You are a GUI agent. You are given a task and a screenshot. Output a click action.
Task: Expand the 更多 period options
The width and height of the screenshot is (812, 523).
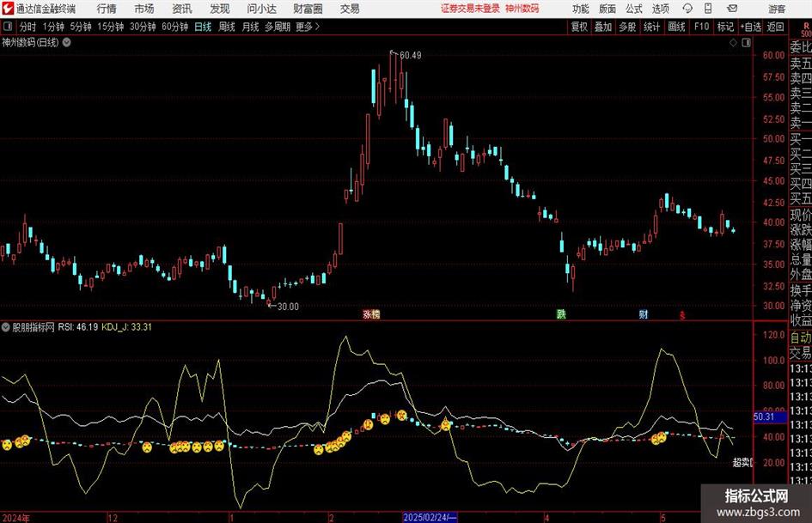point(308,27)
